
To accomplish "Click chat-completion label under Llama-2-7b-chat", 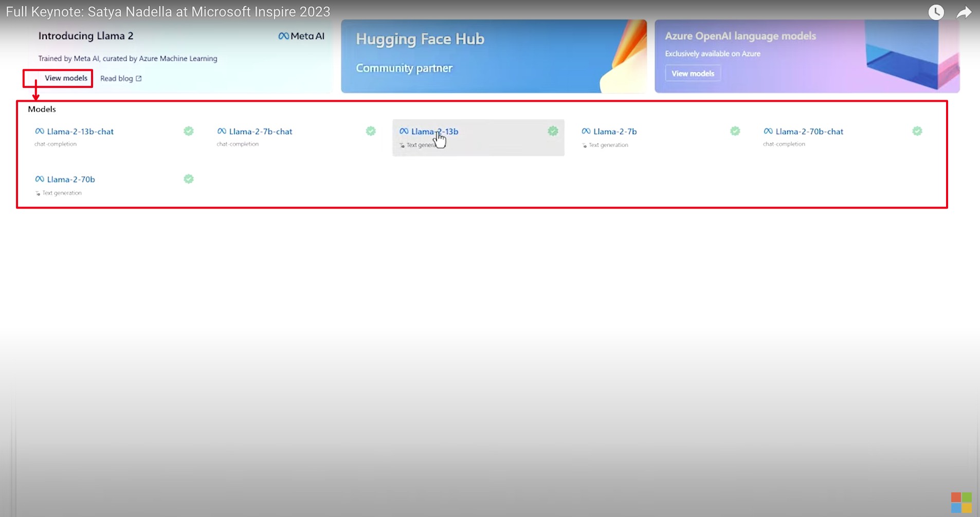I will click(x=238, y=144).
